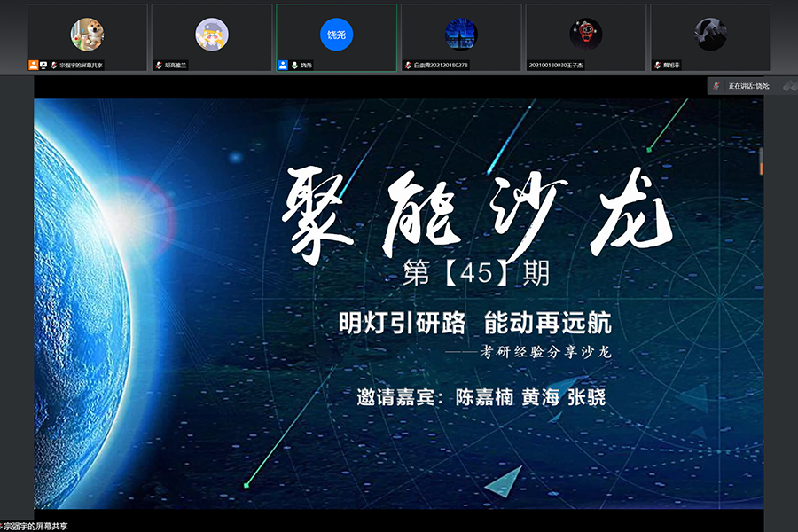
Task: Select the red robot avatar of 王子杰
Action: (x=586, y=35)
